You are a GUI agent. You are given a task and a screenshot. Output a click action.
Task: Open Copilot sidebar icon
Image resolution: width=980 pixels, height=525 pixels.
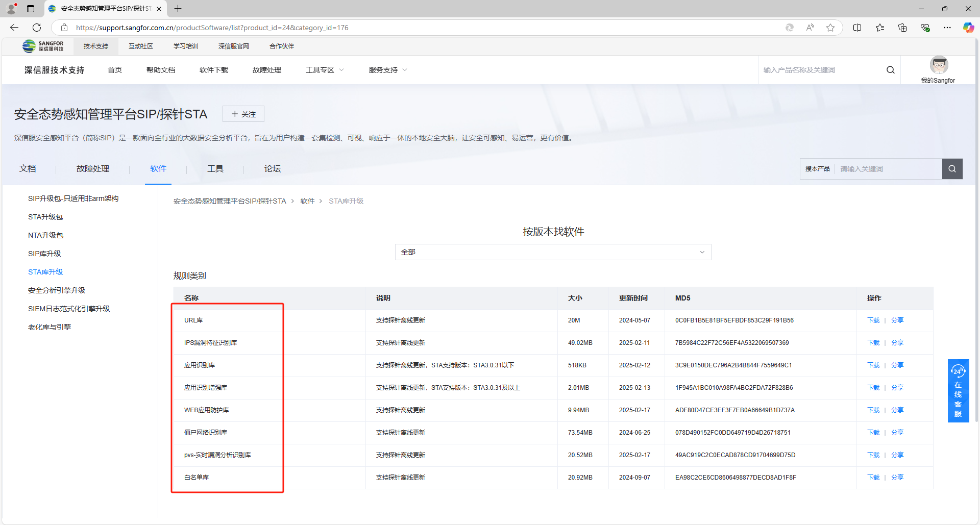(968, 28)
